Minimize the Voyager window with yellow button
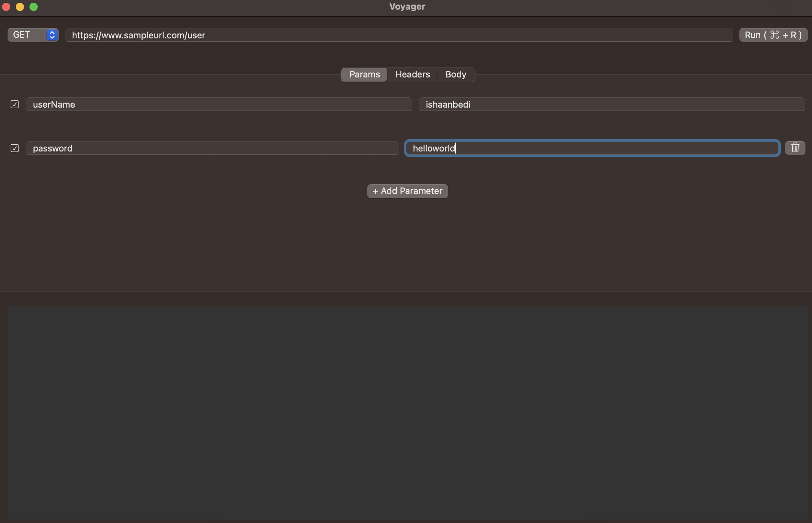 pyautogui.click(x=20, y=7)
